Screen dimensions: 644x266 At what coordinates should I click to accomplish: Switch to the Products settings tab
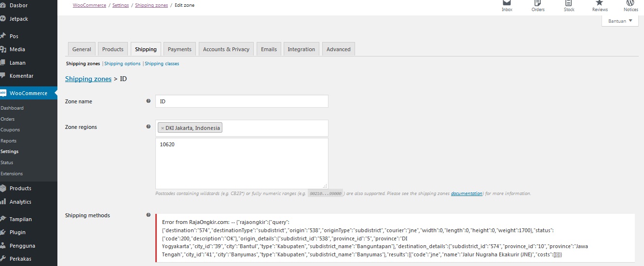pyautogui.click(x=113, y=49)
